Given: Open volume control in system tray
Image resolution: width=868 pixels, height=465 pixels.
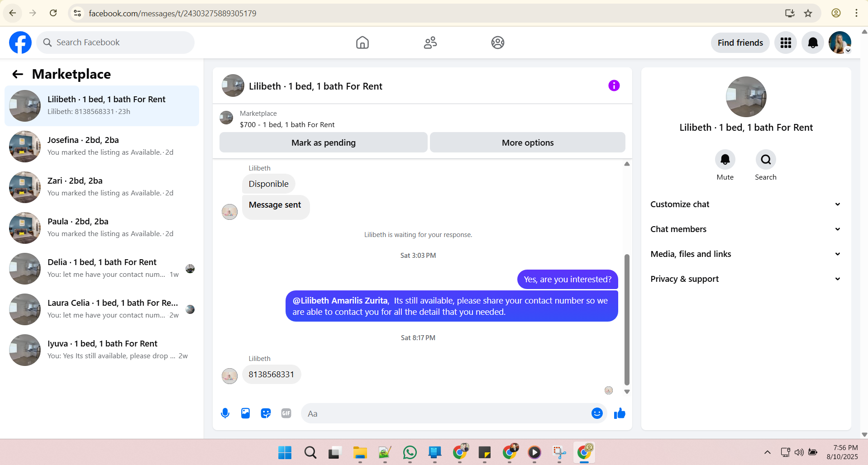Looking at the screenshot, I should 799,452.
